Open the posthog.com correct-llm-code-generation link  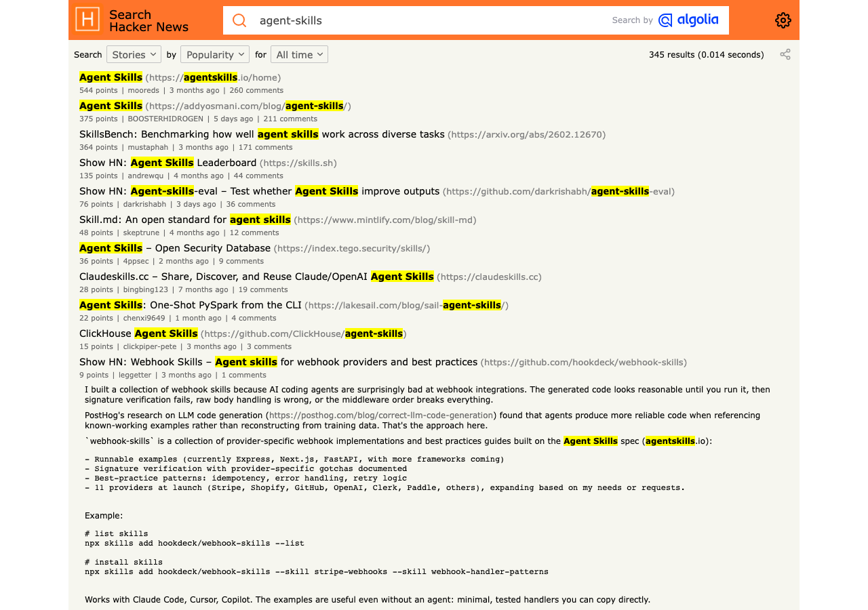coord(381,415)
